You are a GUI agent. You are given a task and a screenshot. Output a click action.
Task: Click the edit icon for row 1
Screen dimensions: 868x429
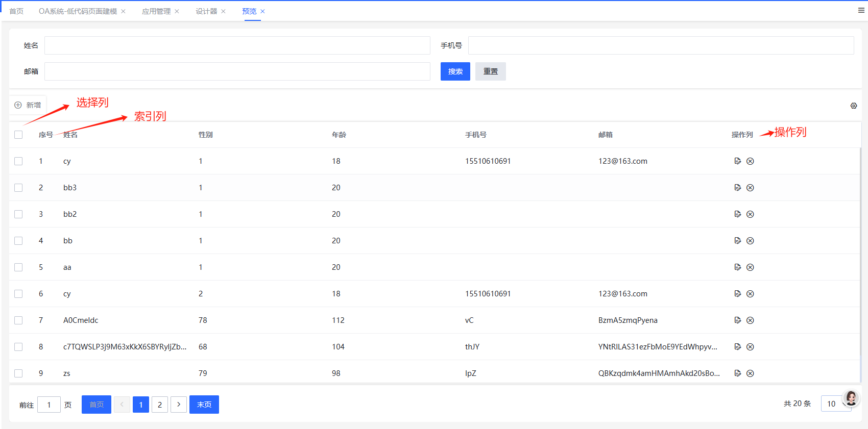pos(737,161)
